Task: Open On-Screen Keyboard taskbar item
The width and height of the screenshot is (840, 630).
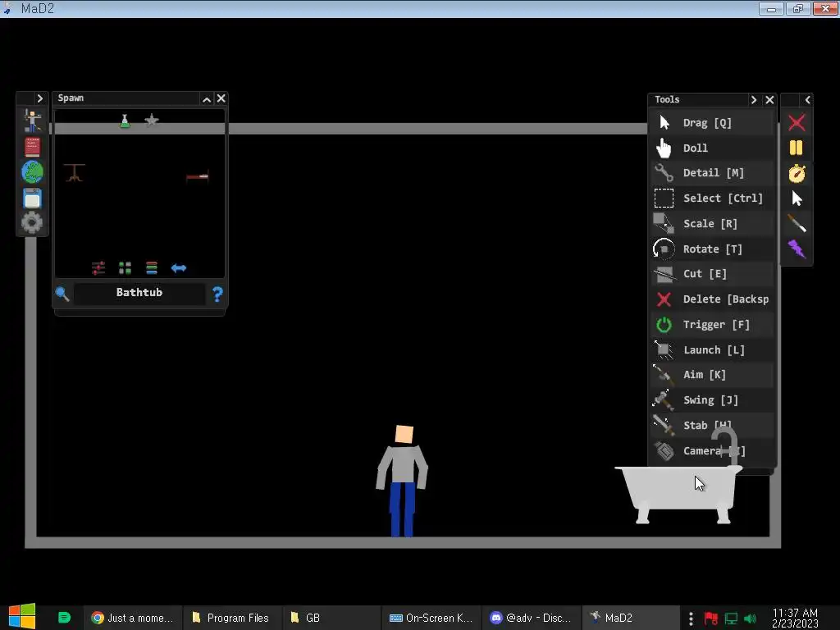Action: [x=431, y=618]
